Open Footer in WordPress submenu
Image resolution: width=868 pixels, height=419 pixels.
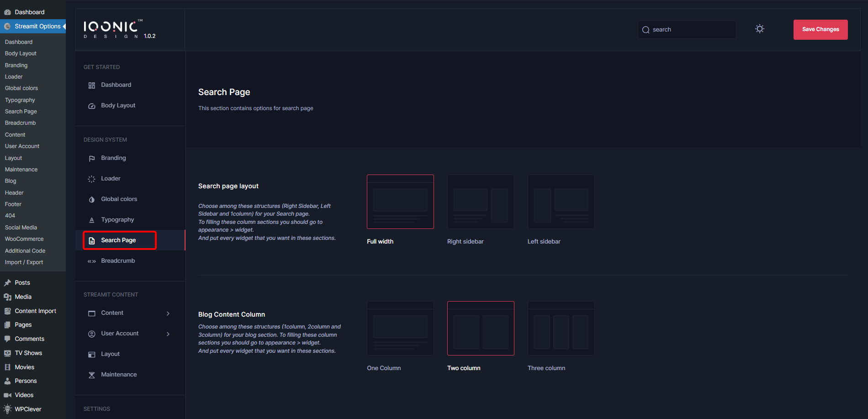(13, 204)
